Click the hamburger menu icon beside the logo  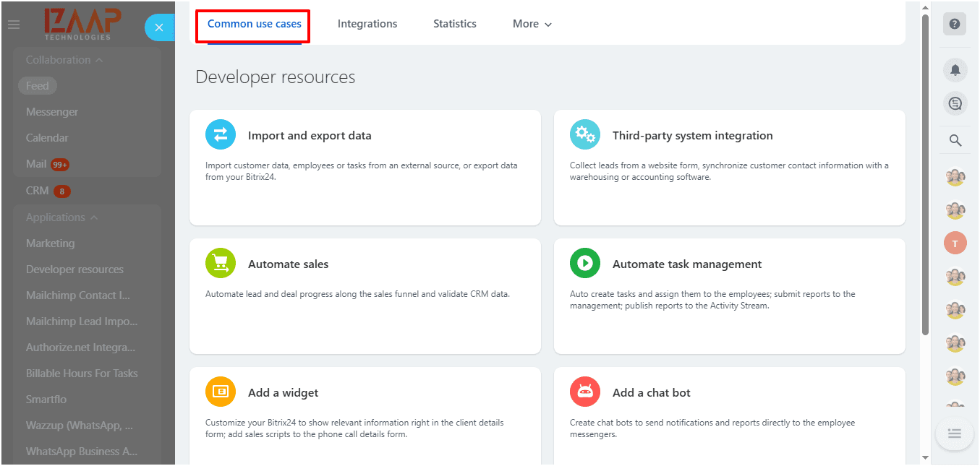tap(13, 23)
